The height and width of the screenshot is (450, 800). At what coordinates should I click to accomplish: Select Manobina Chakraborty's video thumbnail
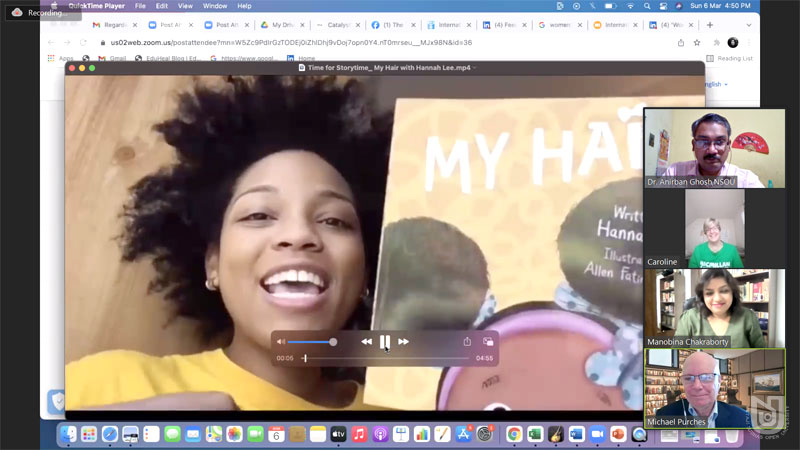pos(714,308)
